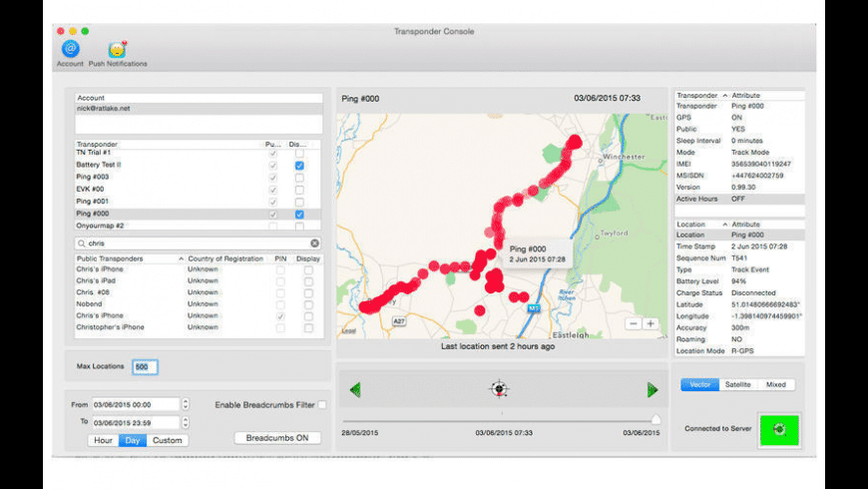Viewport: 868px width, 489px height.
Task: Click the timeline slider thumb
Action: [x=655, y=419]
